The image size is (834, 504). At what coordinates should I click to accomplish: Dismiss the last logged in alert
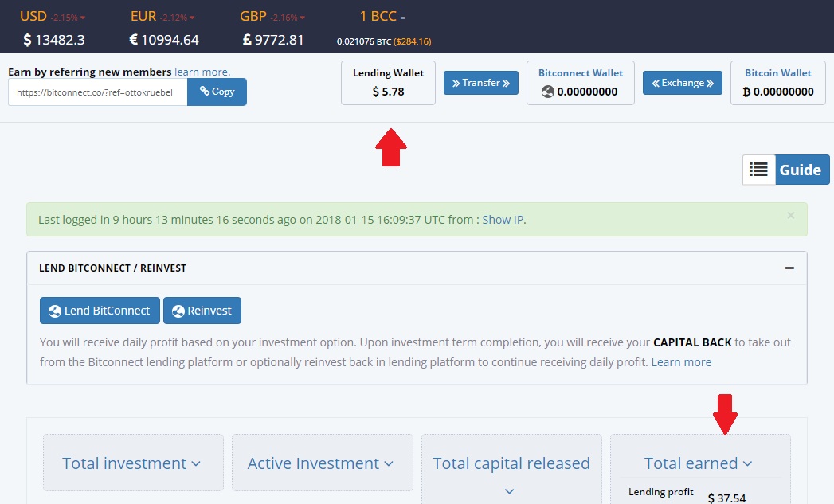point(791,215)
